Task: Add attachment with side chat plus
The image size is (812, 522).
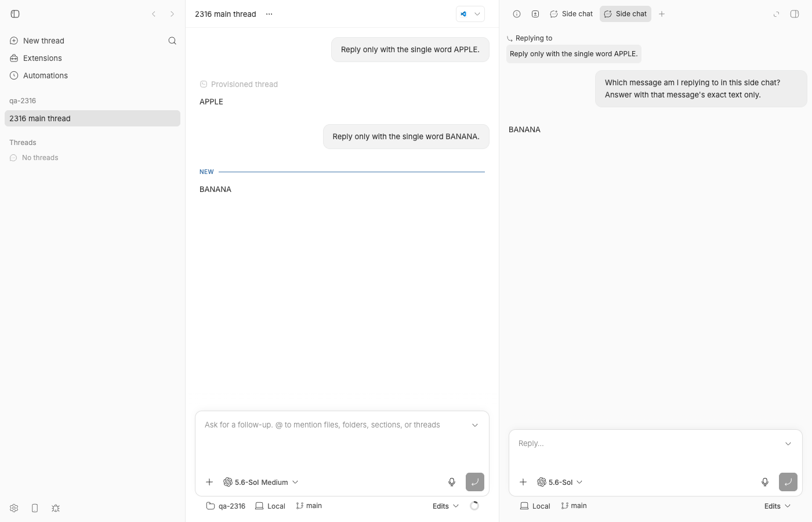Action: (523, 482)
